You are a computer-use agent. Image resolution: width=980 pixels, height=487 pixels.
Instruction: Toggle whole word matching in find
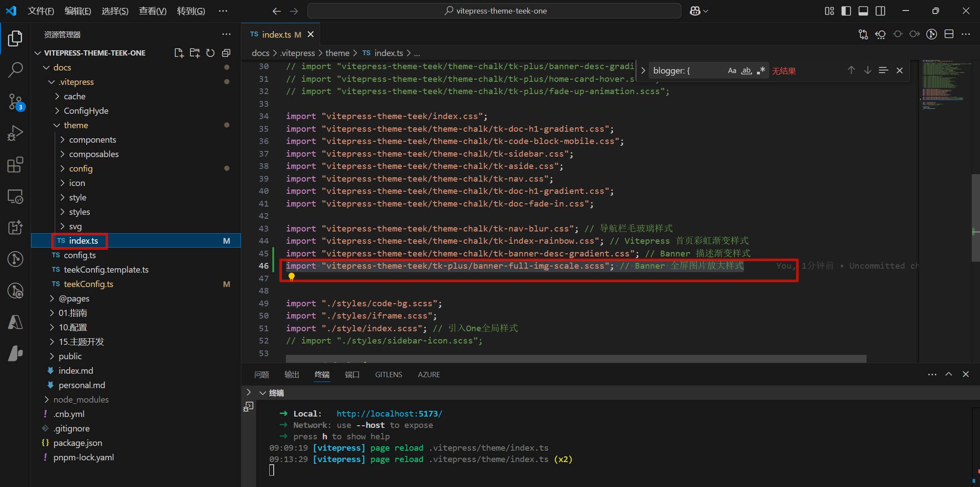coord(746,70)
